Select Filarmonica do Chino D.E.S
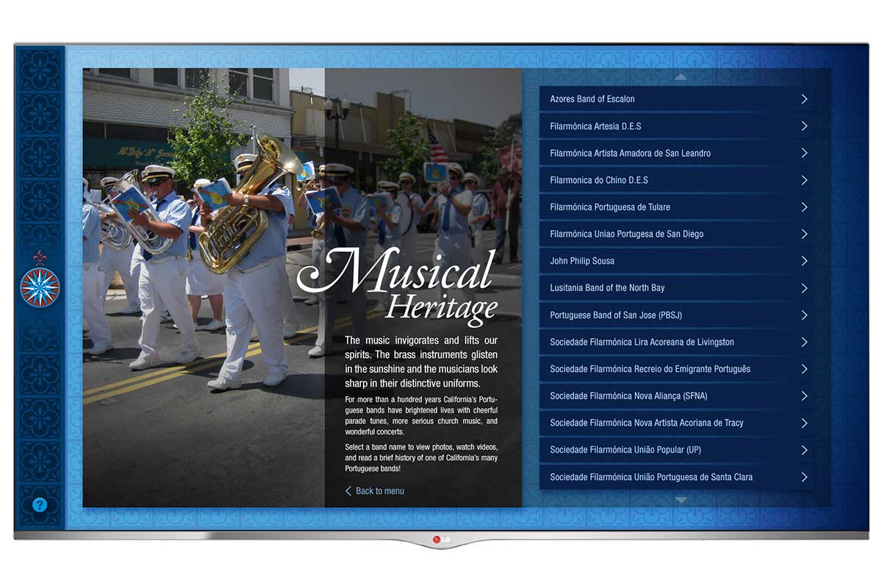 click(x=599, y=180)
